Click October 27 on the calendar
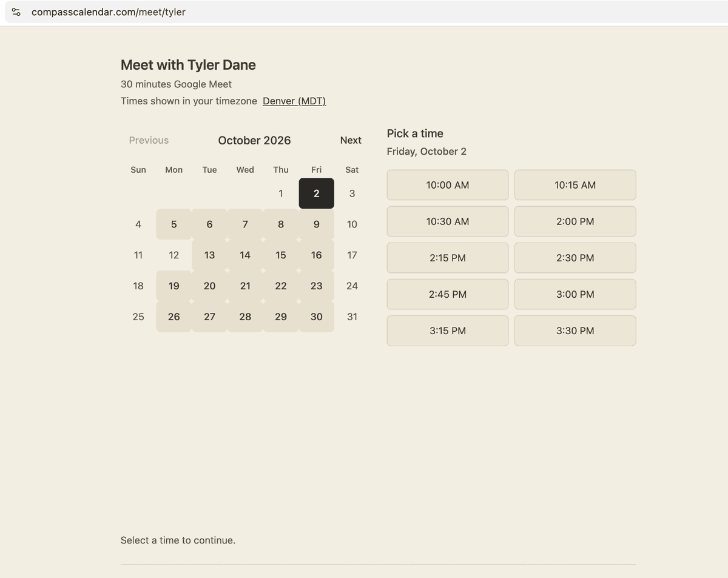This screenshot has height=578, width=728. click(x=209, y=317)
